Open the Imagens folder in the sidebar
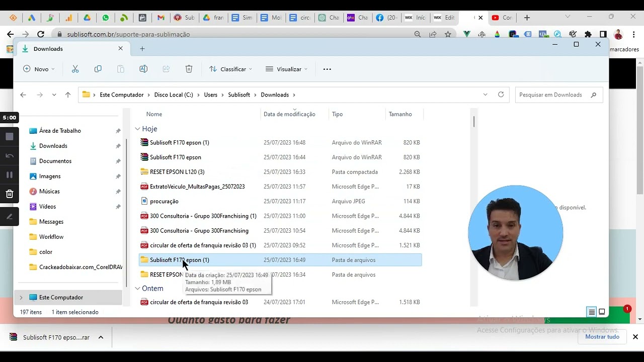 click(50, 176)
